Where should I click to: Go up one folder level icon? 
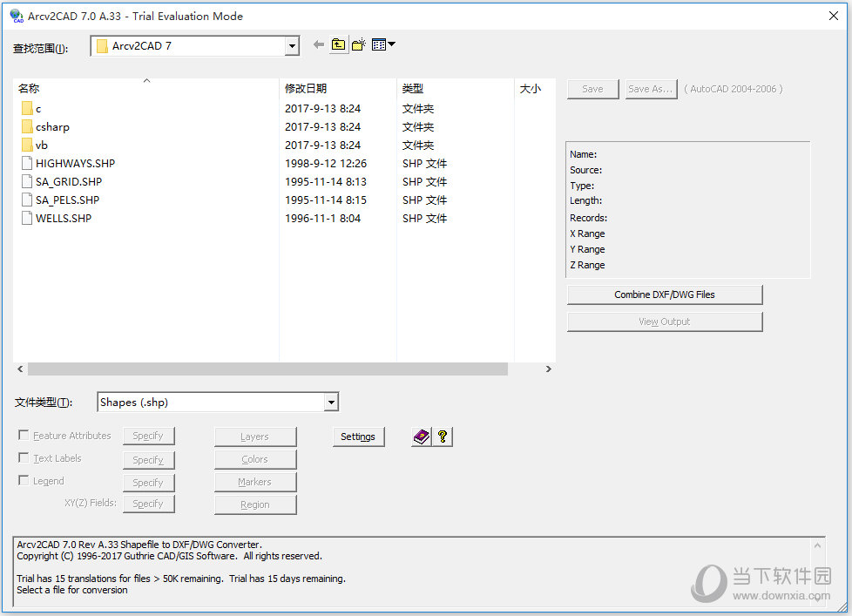(338, 44)
